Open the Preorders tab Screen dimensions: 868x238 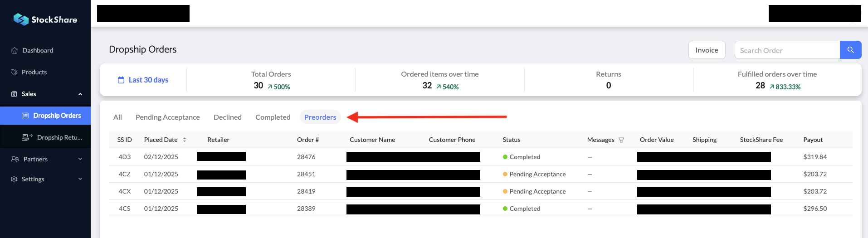tap(320, 117)
